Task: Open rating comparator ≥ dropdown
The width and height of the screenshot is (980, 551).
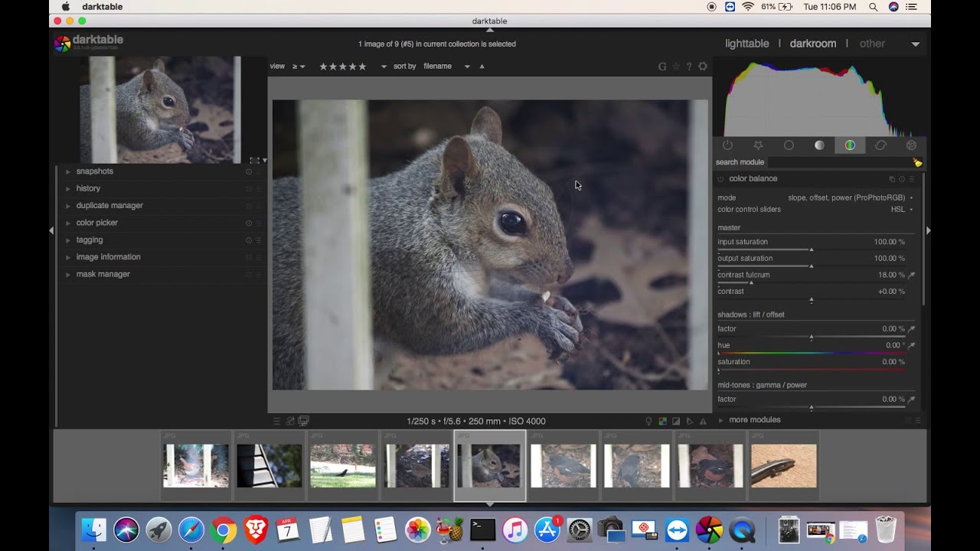Action: pos(299,67)
